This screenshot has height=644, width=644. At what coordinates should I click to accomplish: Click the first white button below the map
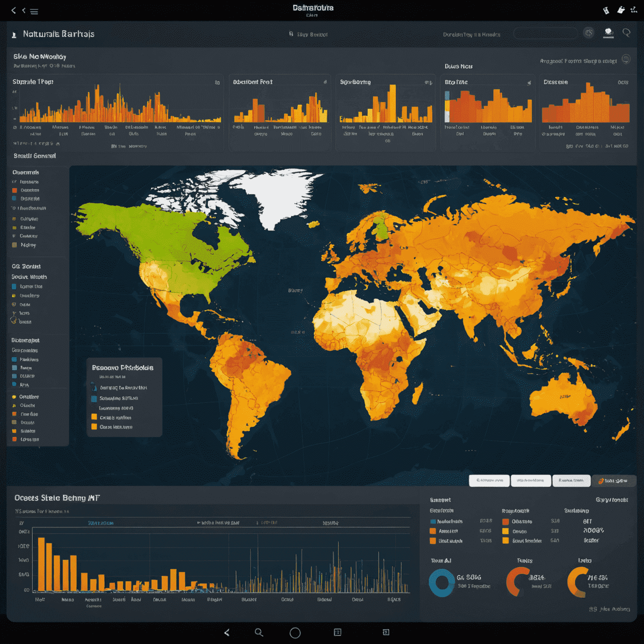point(489,480)
